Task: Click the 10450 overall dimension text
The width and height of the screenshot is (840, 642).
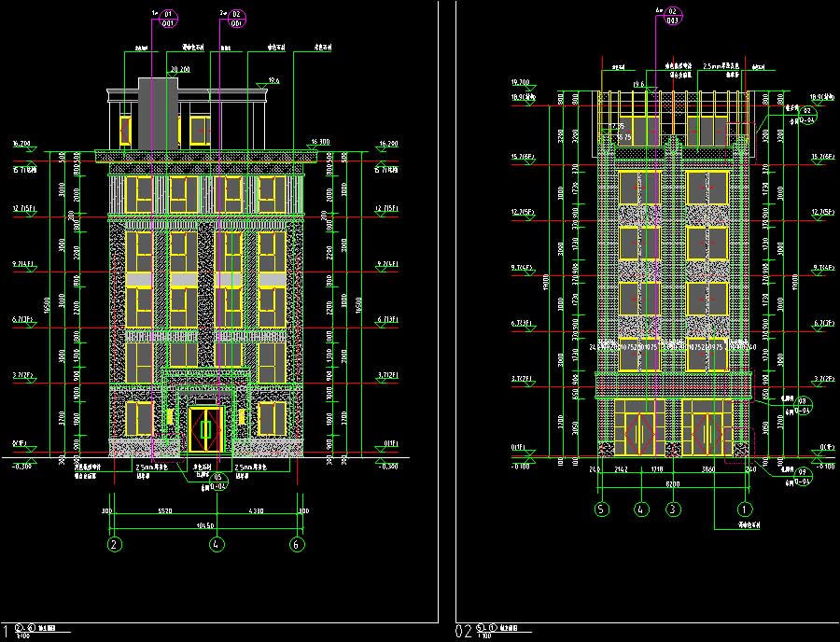Action: 206,525
